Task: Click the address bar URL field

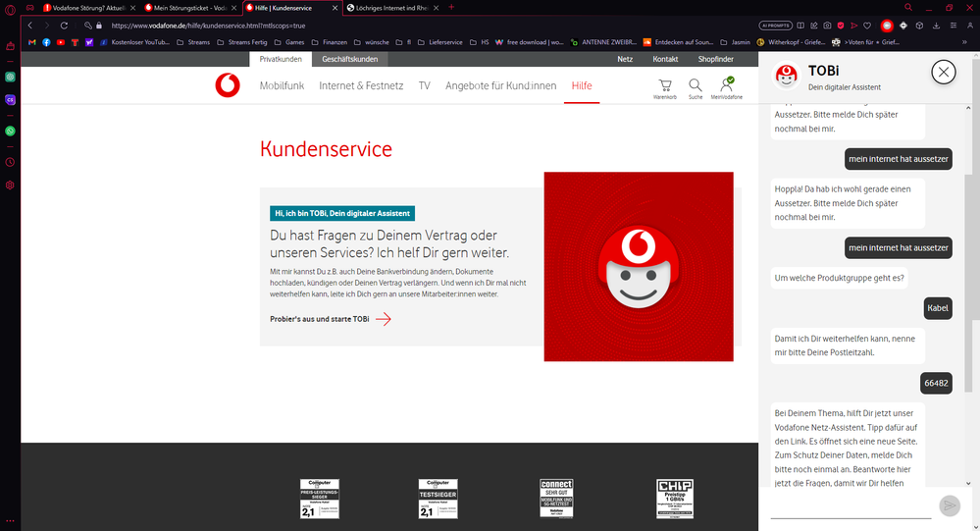Action: tap(432, 26)
